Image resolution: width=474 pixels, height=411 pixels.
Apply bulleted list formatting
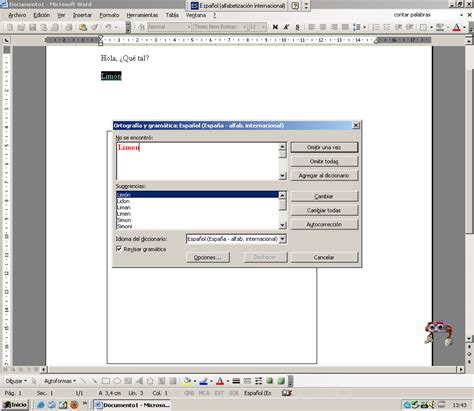387,27
